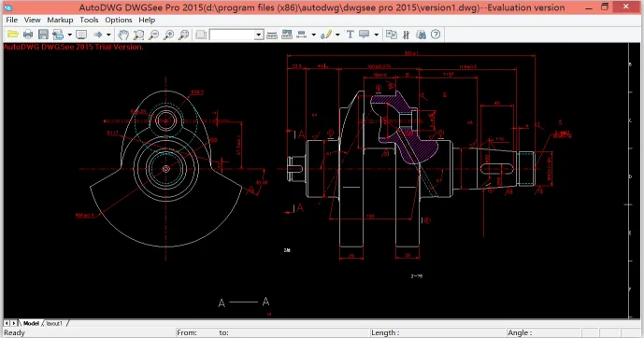Open dropdown next to arrow navigation icon
The image size is (644, 338).
click(108, 35)
